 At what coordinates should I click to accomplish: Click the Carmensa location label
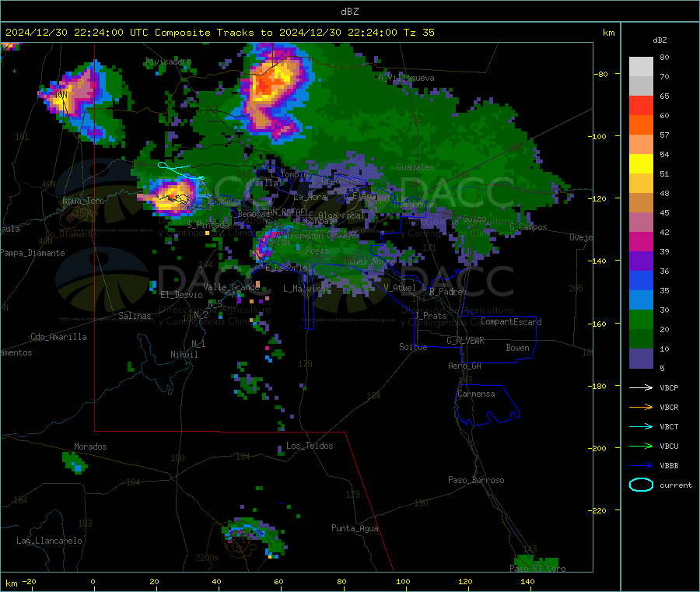476,394
